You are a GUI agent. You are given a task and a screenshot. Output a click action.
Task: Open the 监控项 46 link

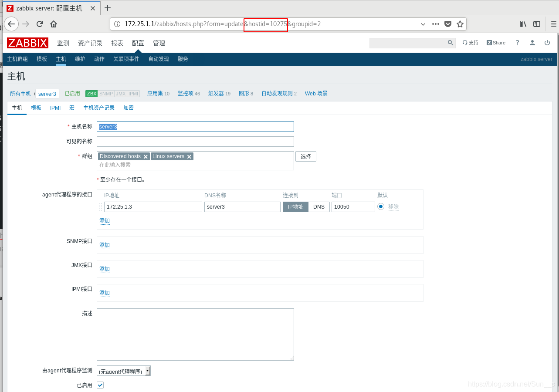(x=189, y=93)
